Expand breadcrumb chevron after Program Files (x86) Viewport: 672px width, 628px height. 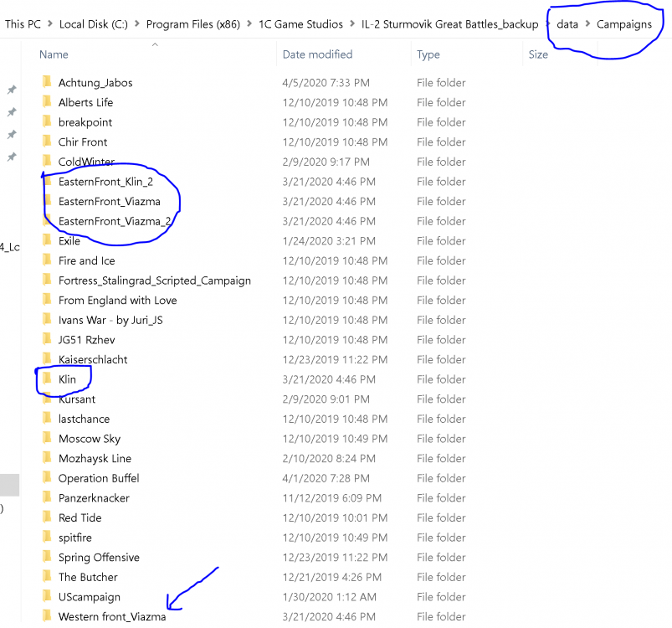point(249,24)
